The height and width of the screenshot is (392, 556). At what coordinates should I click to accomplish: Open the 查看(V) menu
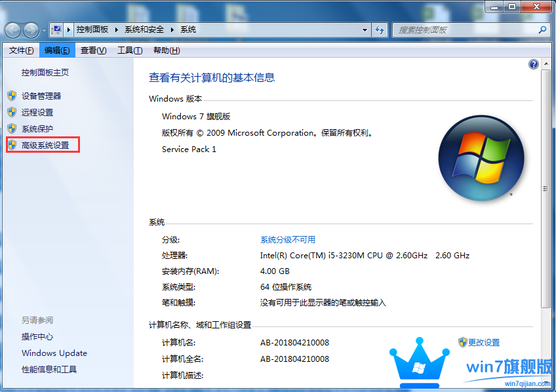(x=93, y=50)
